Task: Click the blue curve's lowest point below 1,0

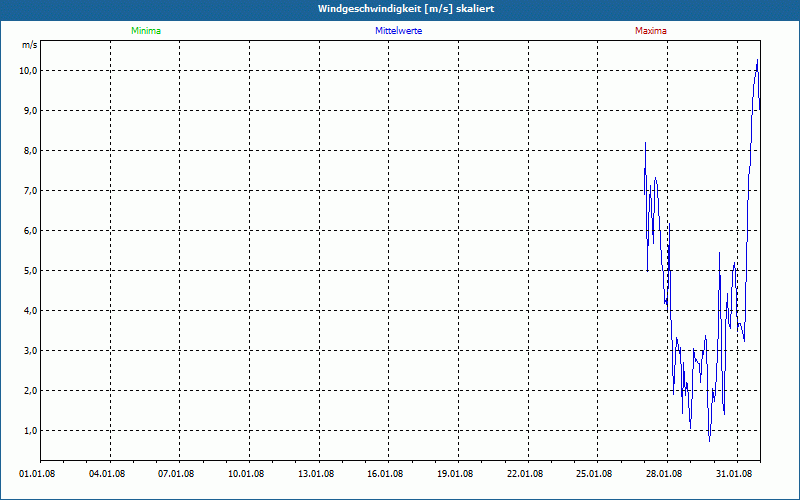Action: click(709, 440)
